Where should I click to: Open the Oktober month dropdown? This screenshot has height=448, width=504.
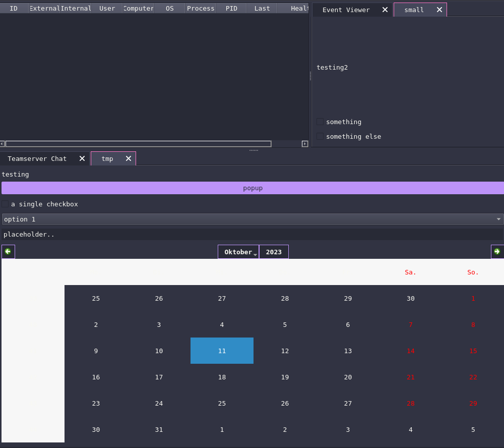(x=238, y=252)
